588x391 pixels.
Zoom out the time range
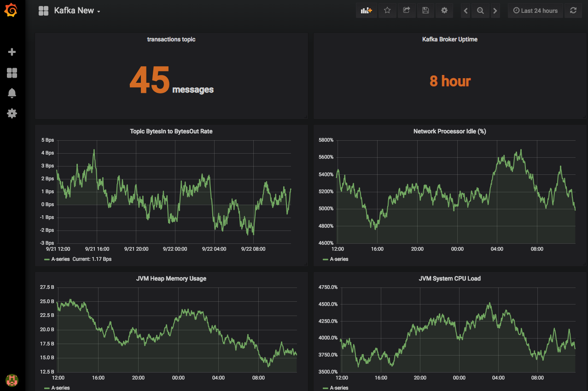click(x=480, y=11)
